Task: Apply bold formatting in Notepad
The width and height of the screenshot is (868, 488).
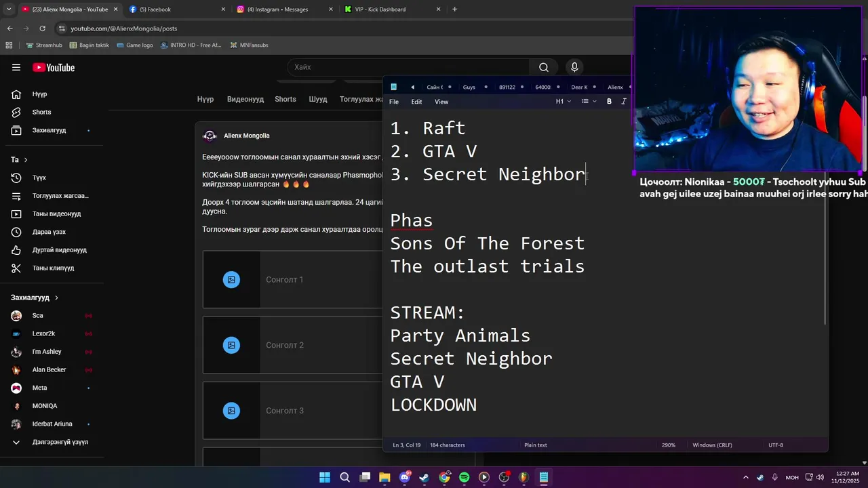Action: pos(609,102)
